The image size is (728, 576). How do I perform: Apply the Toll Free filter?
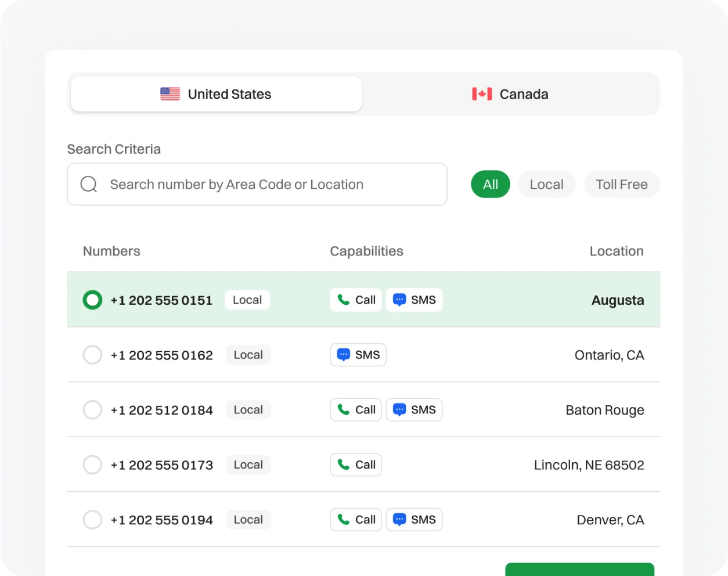pos(621,184)
